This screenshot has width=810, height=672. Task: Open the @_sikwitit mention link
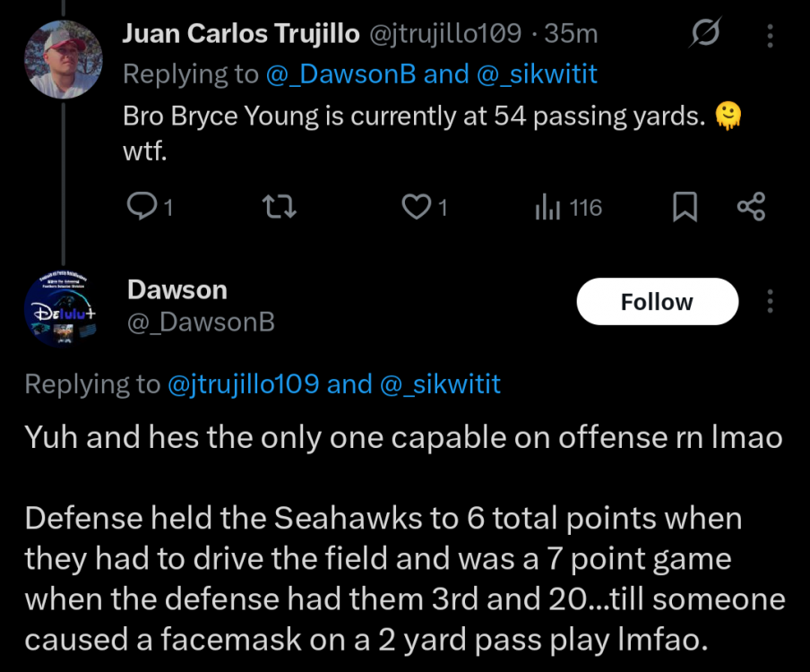536,73
